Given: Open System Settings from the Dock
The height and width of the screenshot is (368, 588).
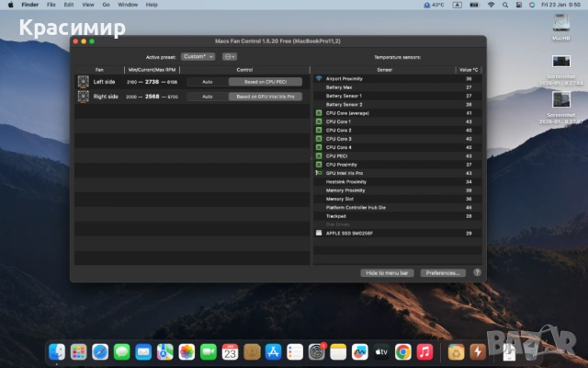Looking at the screenshot, I should pyautogui.click(x=316, y=352).
